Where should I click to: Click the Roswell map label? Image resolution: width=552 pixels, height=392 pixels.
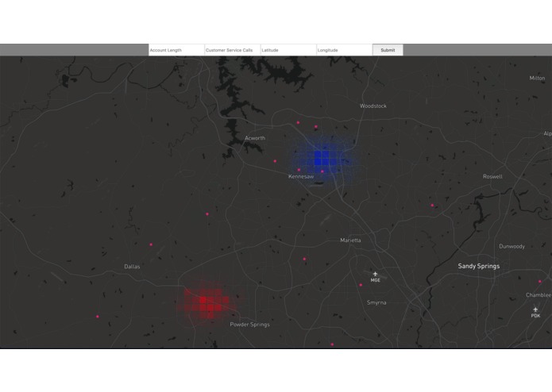click(x=492, y=176)
